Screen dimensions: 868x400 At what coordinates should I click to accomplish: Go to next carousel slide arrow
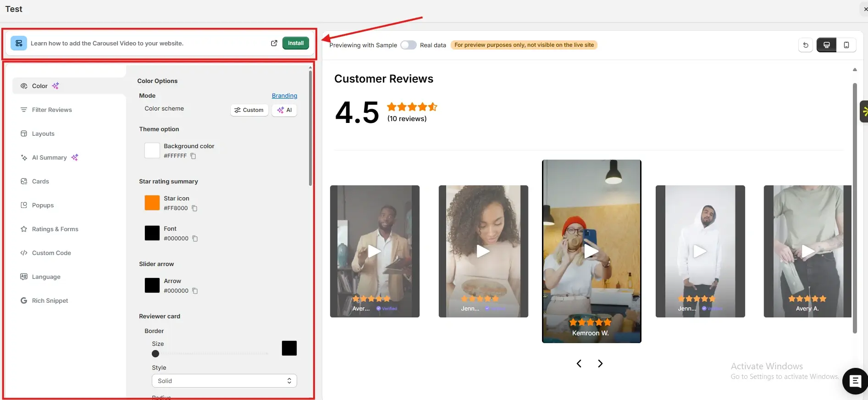(600, 363)
